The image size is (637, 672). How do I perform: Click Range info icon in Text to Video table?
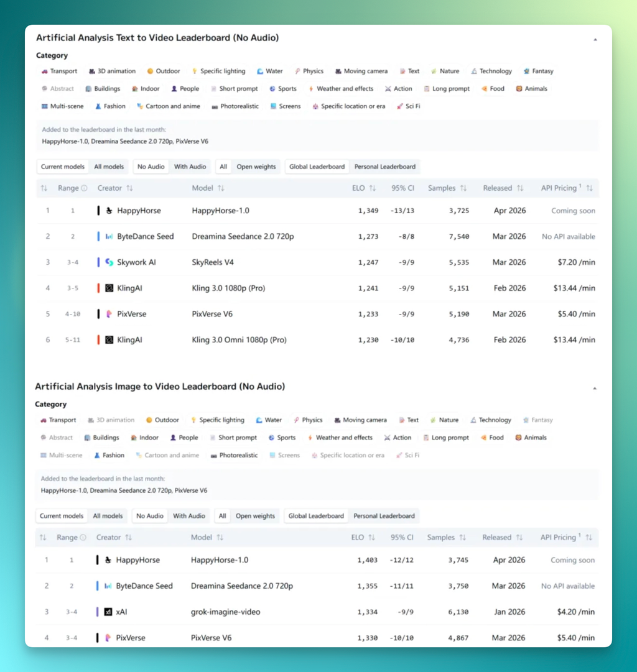tap(84, 188)
